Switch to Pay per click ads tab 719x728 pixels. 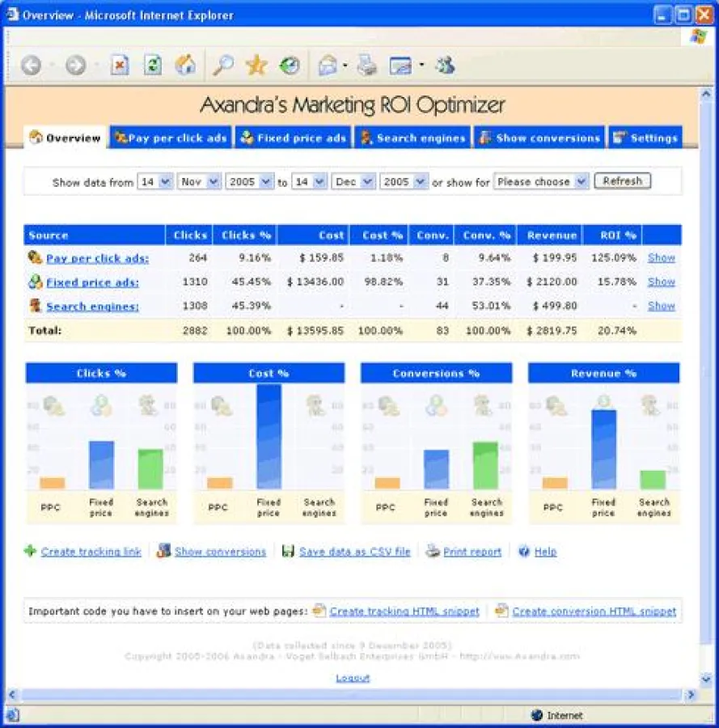[x=171, y=138]
